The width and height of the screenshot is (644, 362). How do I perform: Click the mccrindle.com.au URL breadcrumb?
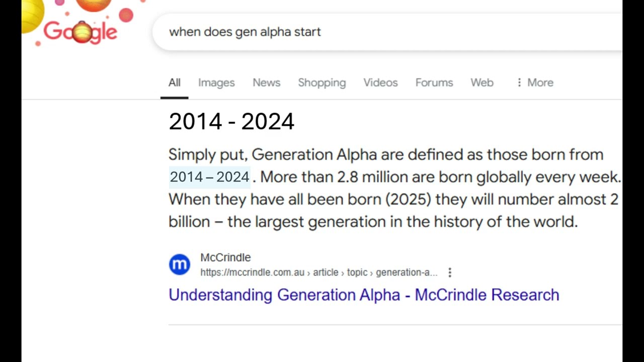pyautogui.click(x=318, y=273)
